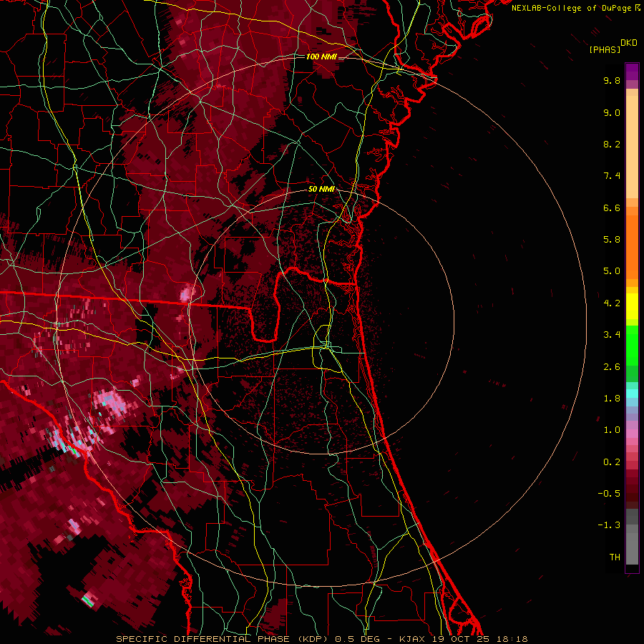This screenshot has height=644, width=644.
Task: Click the 18:18 timestamp in the caption
Action: click(513, 639)
